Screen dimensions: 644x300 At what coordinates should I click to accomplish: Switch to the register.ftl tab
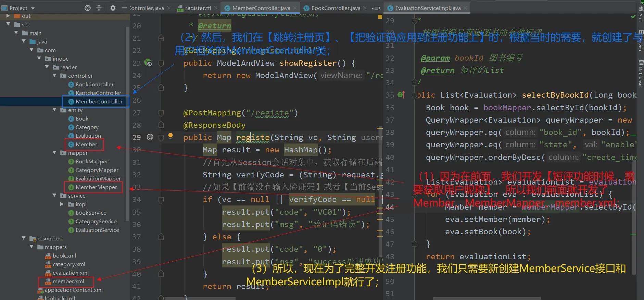198,8
